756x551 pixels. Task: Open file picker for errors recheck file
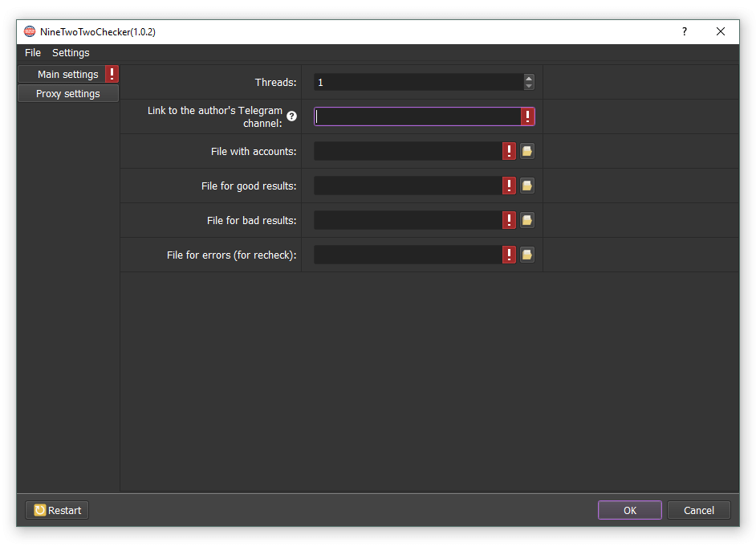[527, 255]
